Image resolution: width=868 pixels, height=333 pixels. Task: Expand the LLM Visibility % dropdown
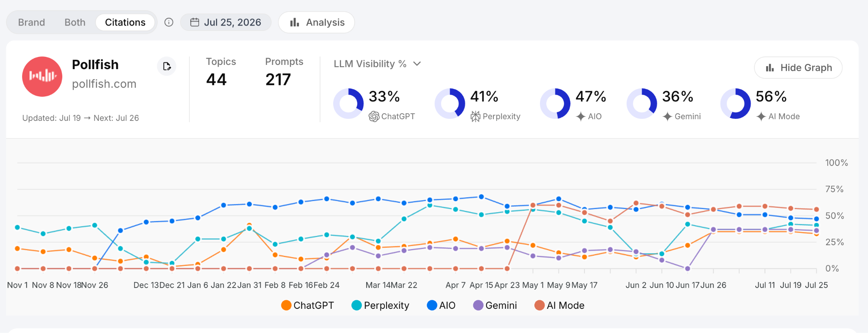point(377,64)
